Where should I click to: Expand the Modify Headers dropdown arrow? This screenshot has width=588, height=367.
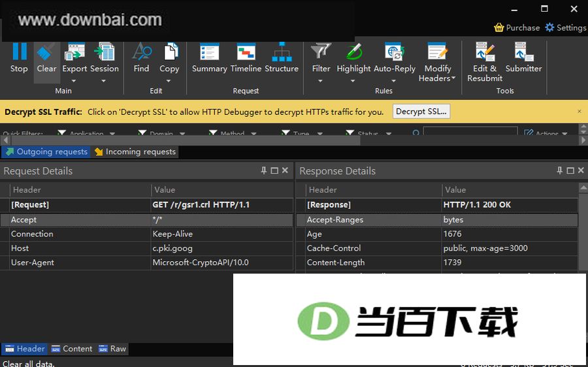(x=453, y=78)
